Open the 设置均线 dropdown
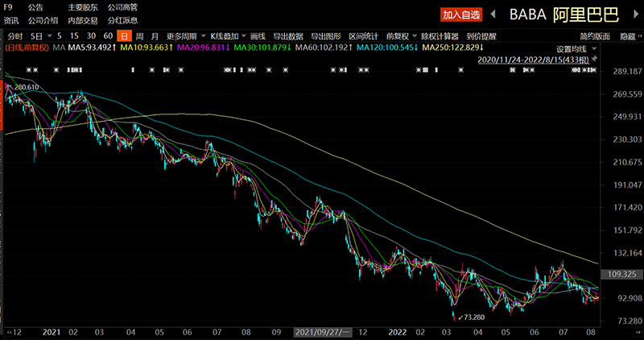This screenshot has width=644, height=340. (576, 48)
